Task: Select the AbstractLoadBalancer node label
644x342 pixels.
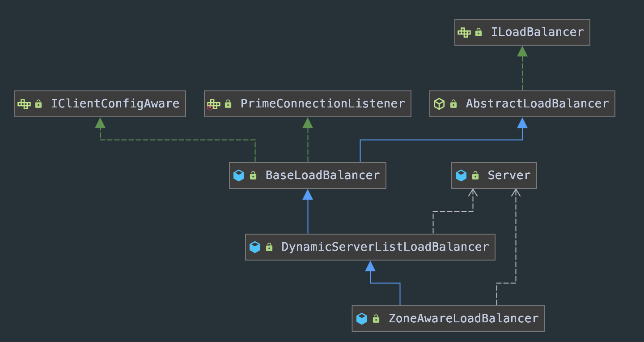Action: pos(537,104)
